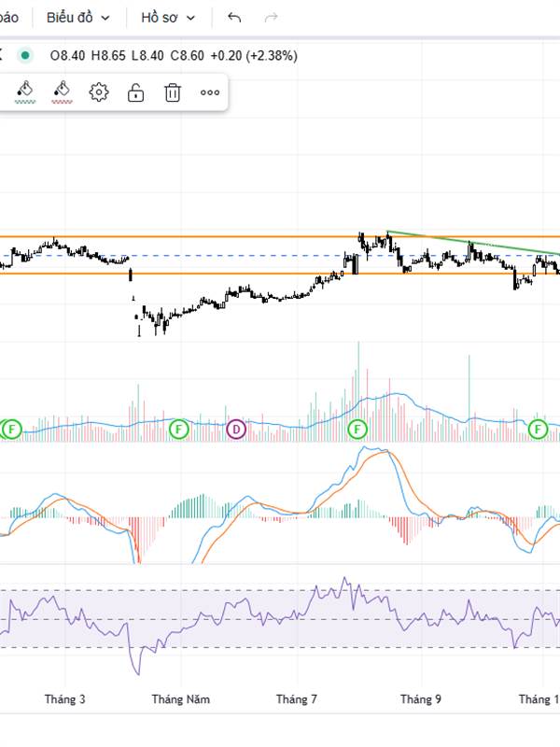This screenshot has height=747, width=560.
Task: Click the F marker near Tháng 3
Action: click(x=12, y=430)
